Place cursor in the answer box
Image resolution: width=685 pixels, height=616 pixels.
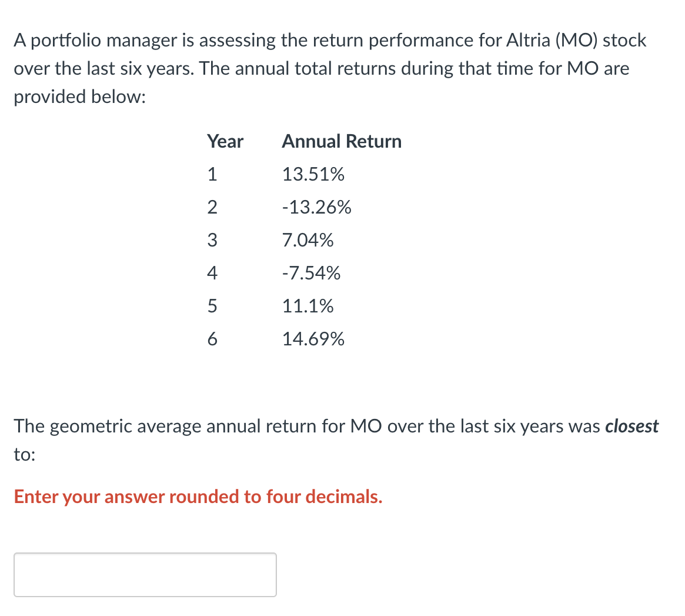pos(145,574)
